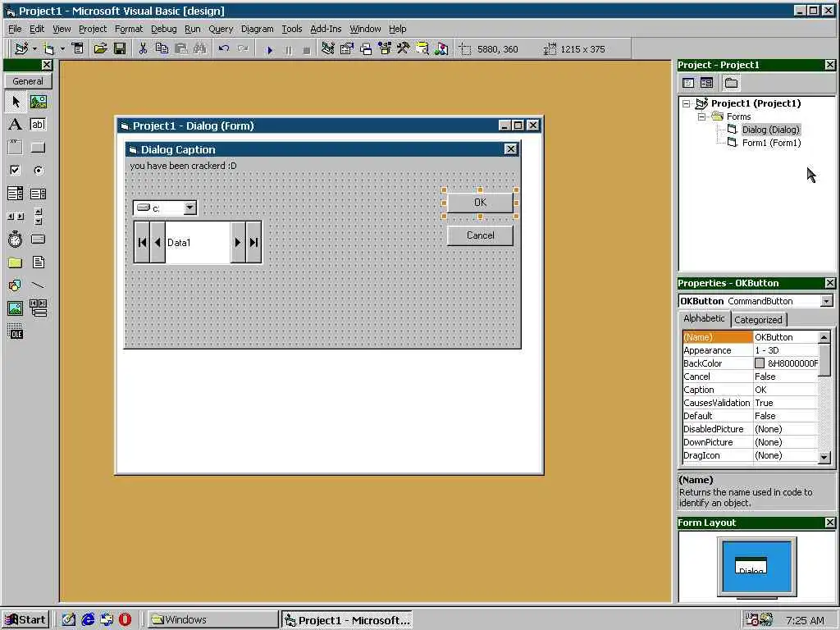
Task: Open the Debug menu
Action: click(x=163, y=29)
